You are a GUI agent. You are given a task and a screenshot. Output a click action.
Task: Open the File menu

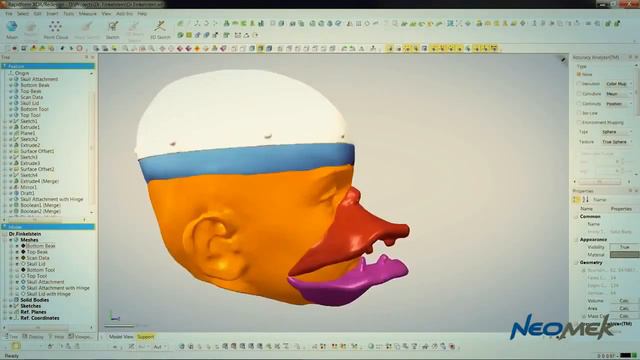click(x=9, y=13)
